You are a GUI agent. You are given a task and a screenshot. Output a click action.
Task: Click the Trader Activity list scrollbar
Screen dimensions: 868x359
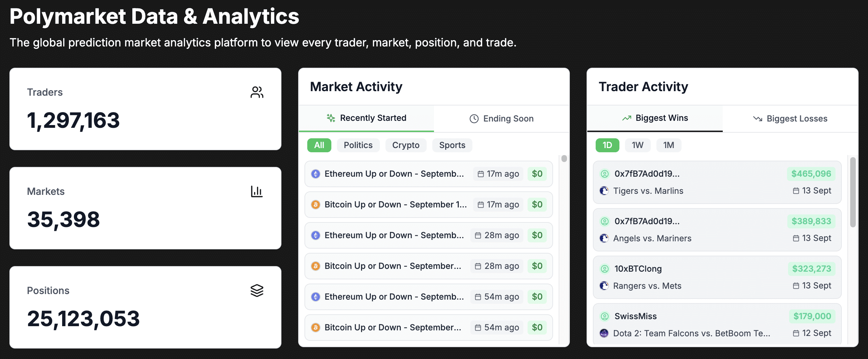[x=853, y=192]
